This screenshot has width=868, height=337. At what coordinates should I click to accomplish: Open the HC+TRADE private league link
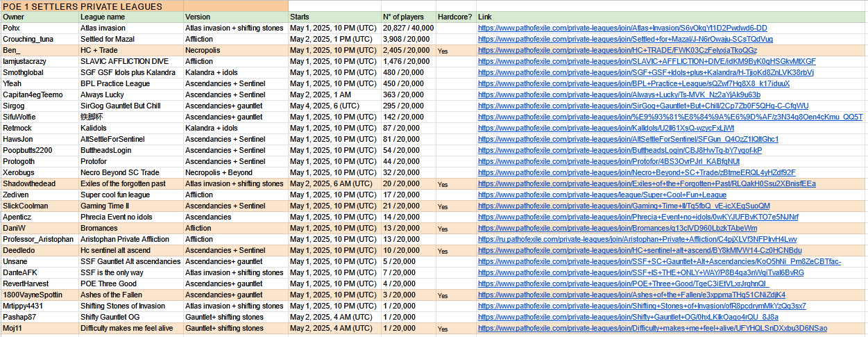point(618,50)
